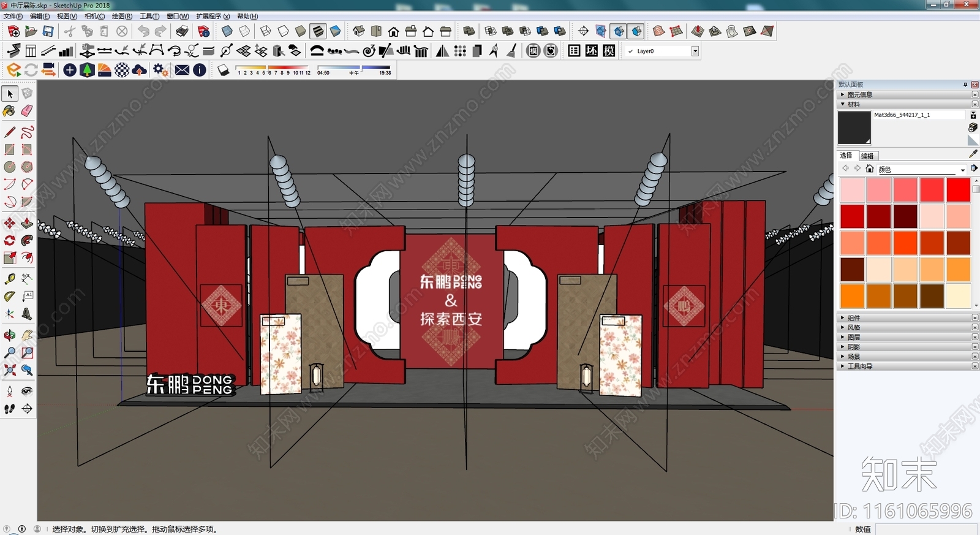Select the Protractor tool
The image size is (980, 535).
(x=10, y=296)
